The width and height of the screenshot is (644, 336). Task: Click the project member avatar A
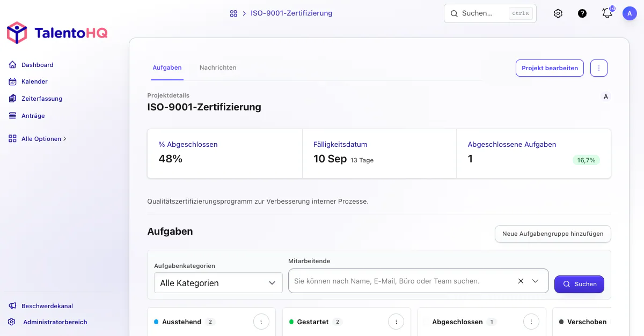(x=606, y=97)
